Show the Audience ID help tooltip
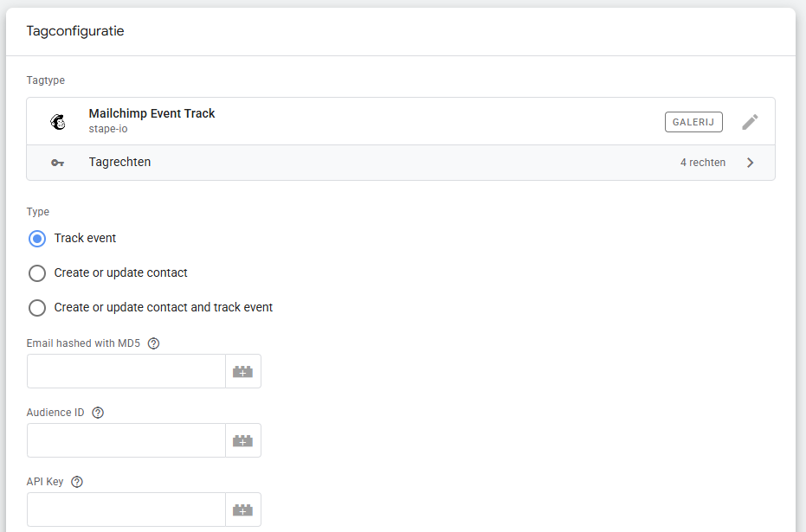 98,413
